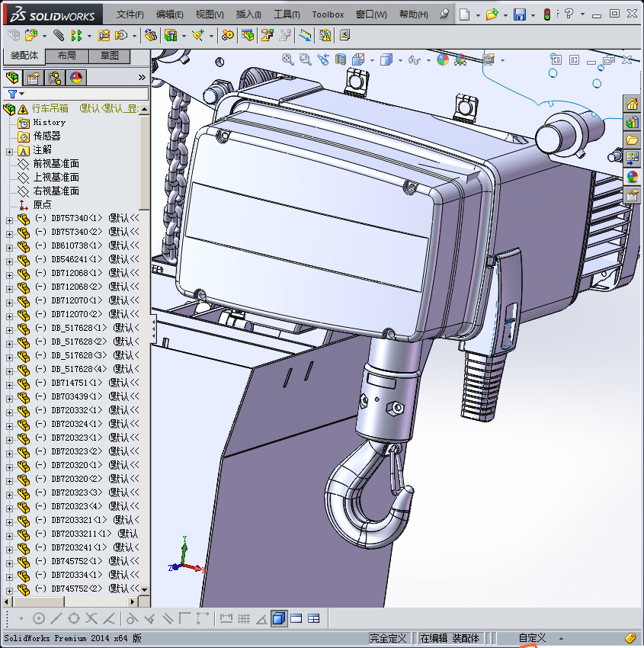Image resolution: width=644 pixels, height=648 pixels.
Task: Open the 工具(T) menu
Action: point(287,14)
